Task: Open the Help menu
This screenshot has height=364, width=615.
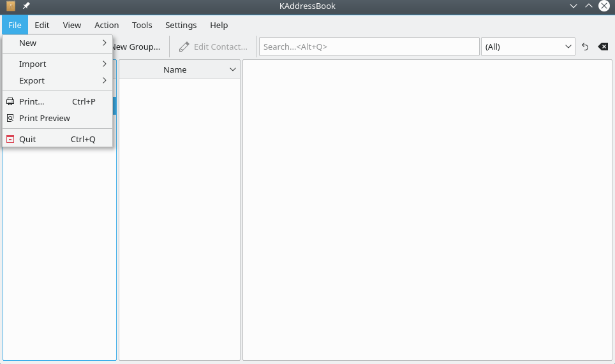Action: [x=219, y=25]
